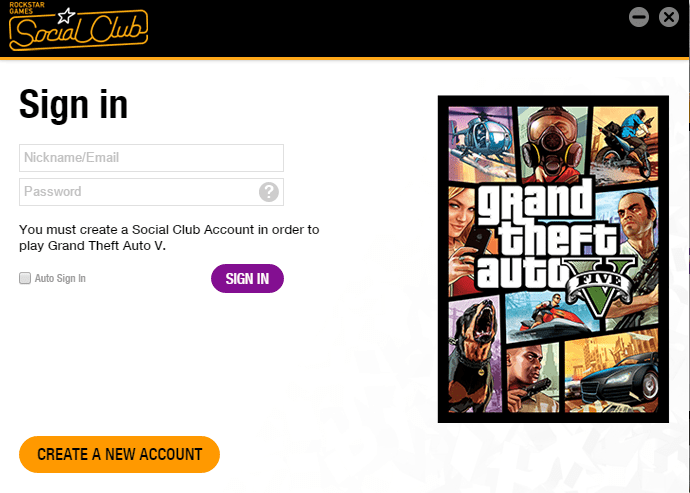The image size is (690, 493).
Task: Select the gas mask character panel
Action: coord(553,143)
